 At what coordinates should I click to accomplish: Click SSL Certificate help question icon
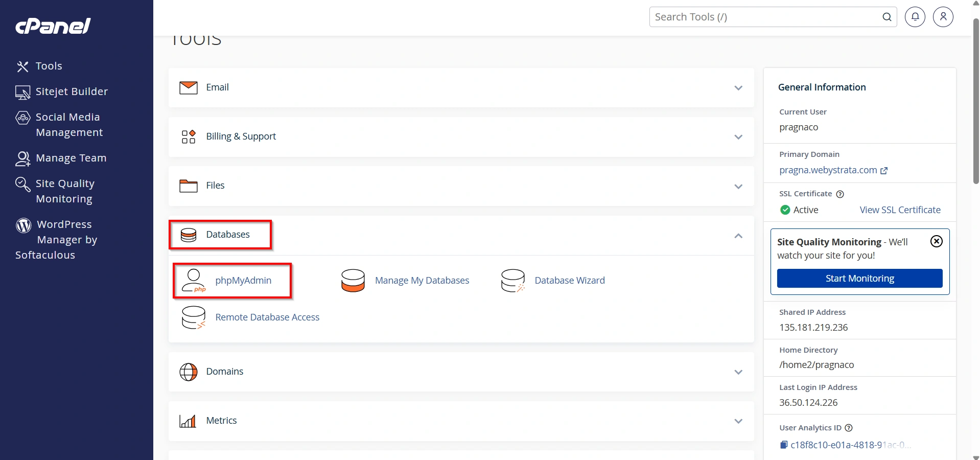(x=840, y=194)
